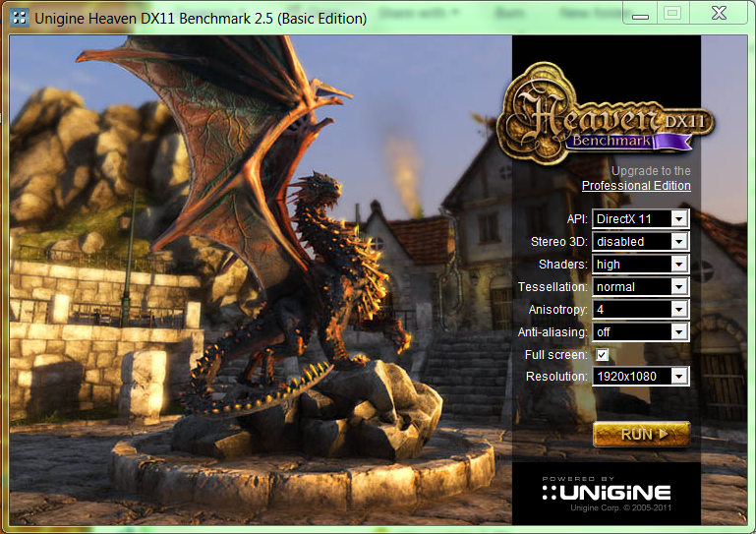Viewport: 756px width, 534px height.
Task: Maximize the Heaven Benchmark window
Action: tap(672, 13)
